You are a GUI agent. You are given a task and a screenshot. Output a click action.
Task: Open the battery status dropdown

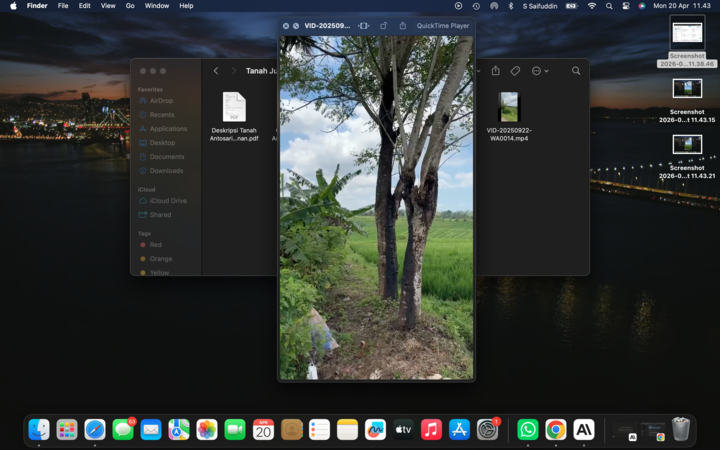(x=571, y=6)
